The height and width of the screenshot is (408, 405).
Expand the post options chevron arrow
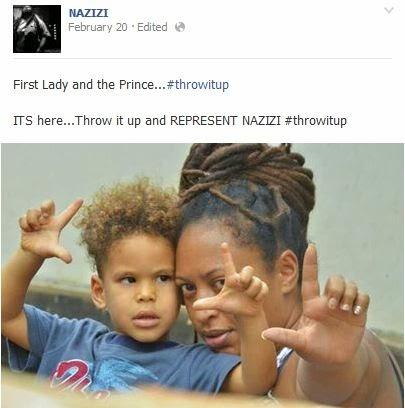click(389, 11)
